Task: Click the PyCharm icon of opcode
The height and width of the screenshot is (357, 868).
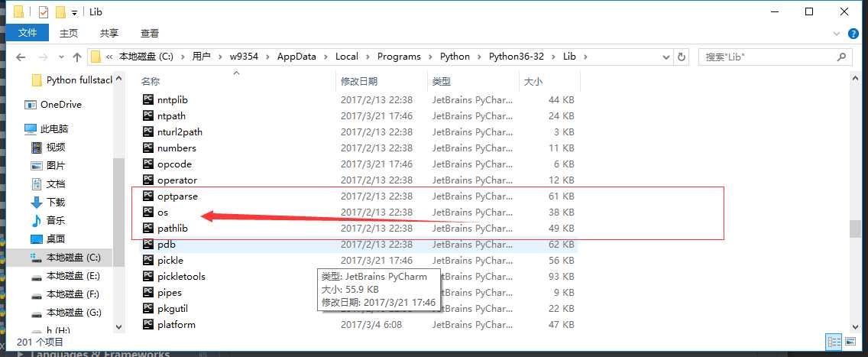Action: pyautogui.click(x=147, y=164)
